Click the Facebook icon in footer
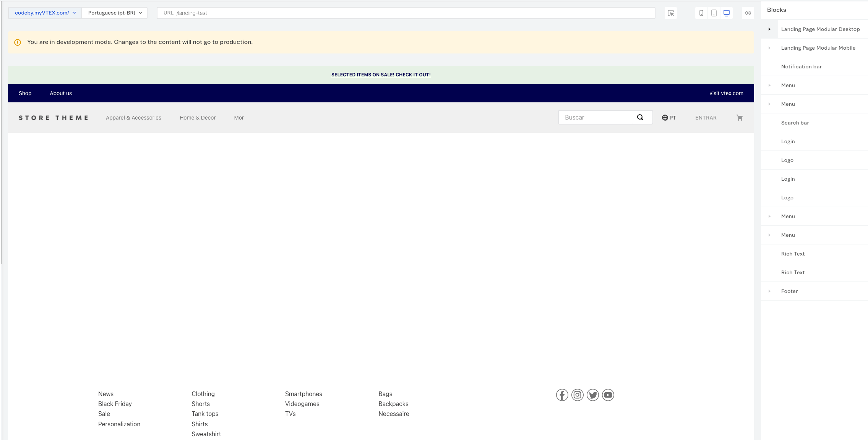 coord(562,395)
